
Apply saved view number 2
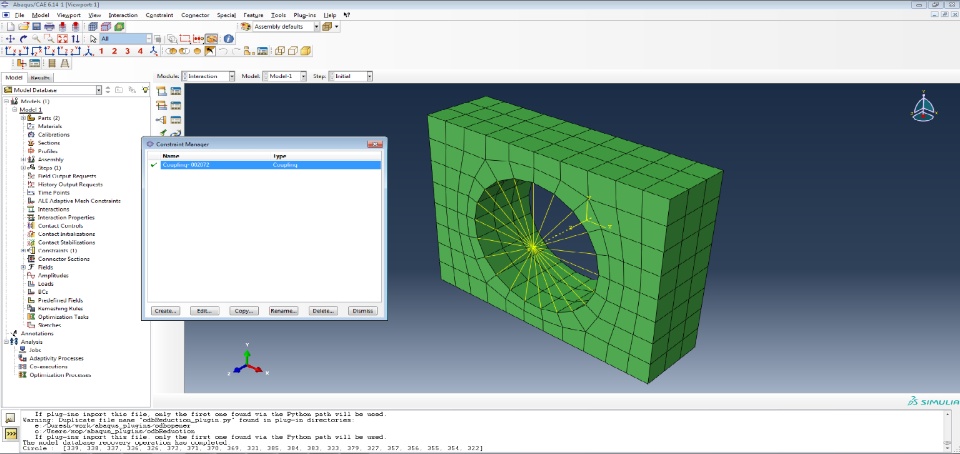(114, 51)
